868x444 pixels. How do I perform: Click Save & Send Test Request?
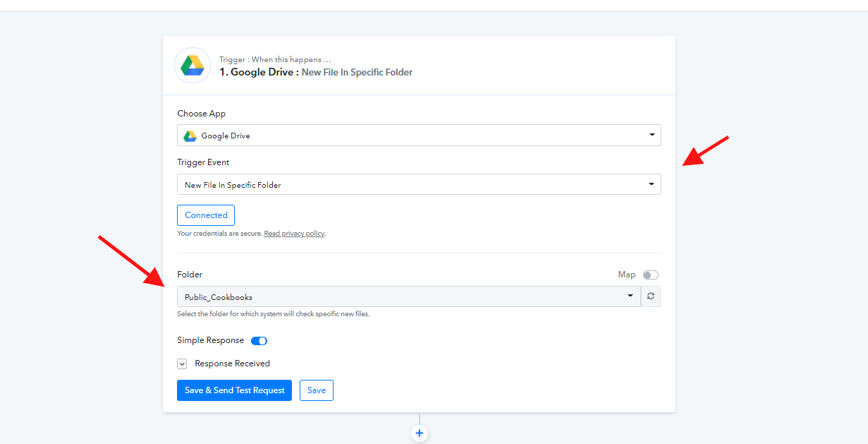234,390
